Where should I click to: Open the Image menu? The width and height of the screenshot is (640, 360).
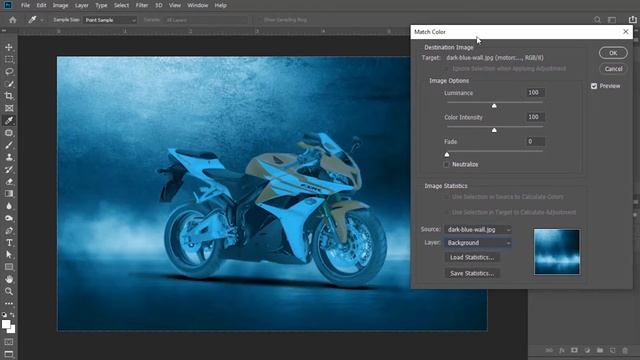[x=60, y=5]
